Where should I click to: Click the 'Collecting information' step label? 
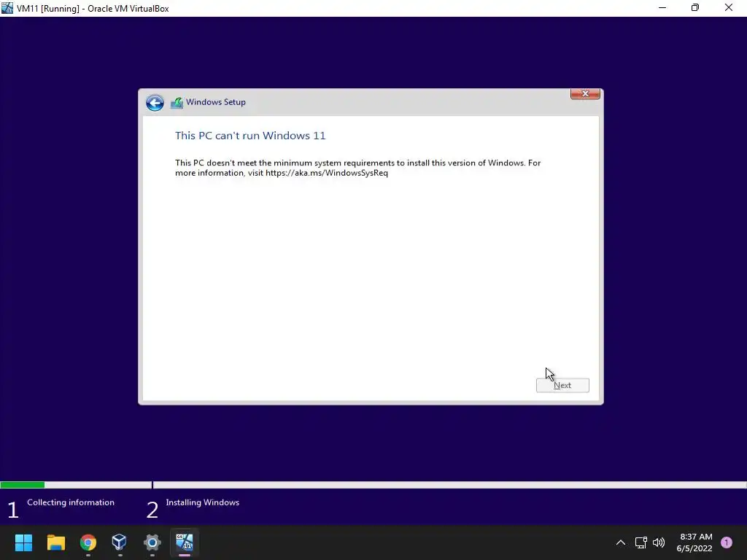coord(71,502)
